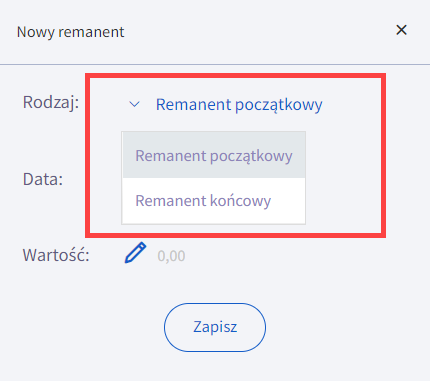
Task: Choose the highlighted Remanent początkowy list option
Action: pos(214,155)
